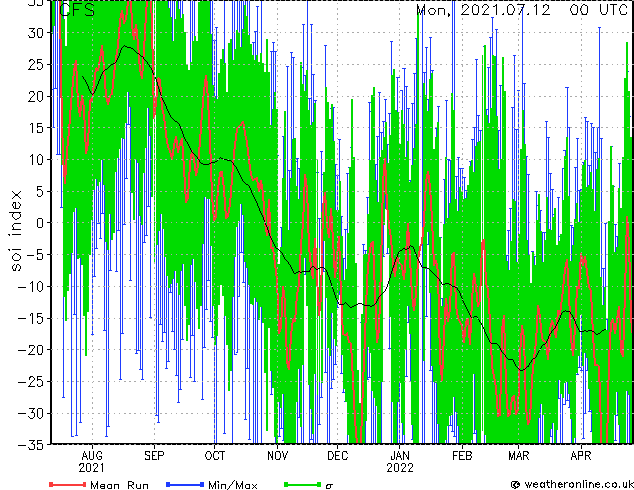This screenshot has width=634, height=490.
Task: Click the 'AUG 2021' axis label
Action: [x=92, y=461]
